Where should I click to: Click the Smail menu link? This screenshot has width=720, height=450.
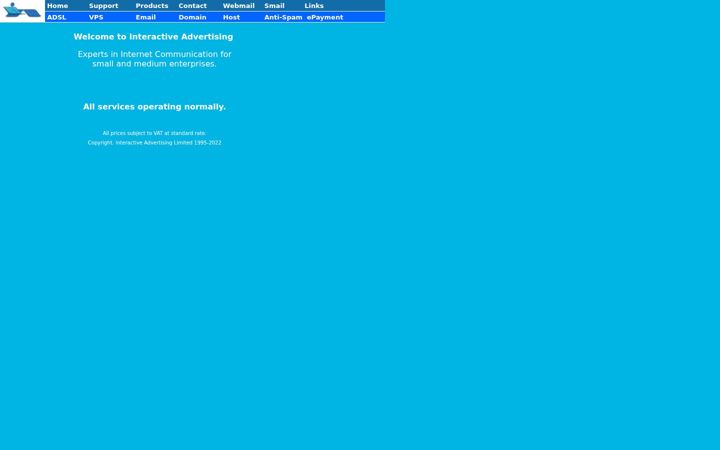point(274,6)
